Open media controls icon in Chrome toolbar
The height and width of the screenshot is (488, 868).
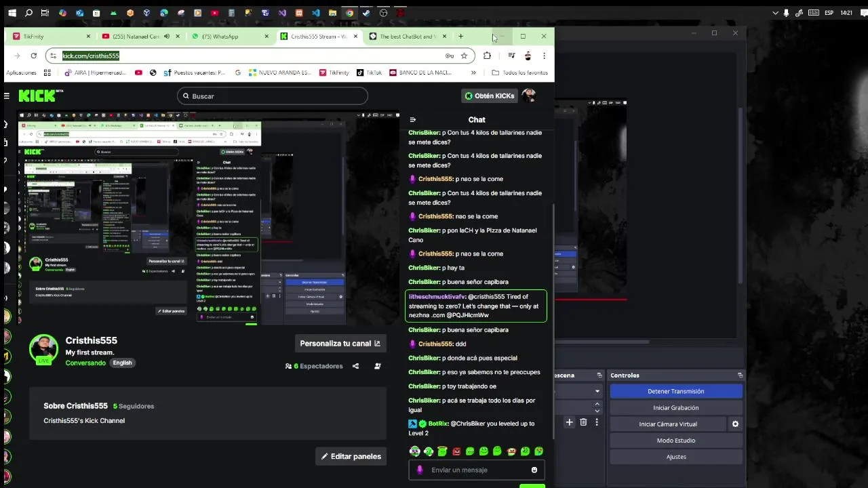click(511, 56)
